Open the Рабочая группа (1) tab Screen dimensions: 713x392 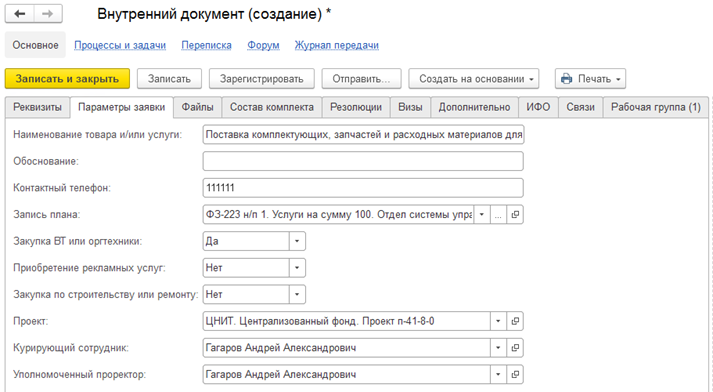pyautogui.click(x=656, y=107)
